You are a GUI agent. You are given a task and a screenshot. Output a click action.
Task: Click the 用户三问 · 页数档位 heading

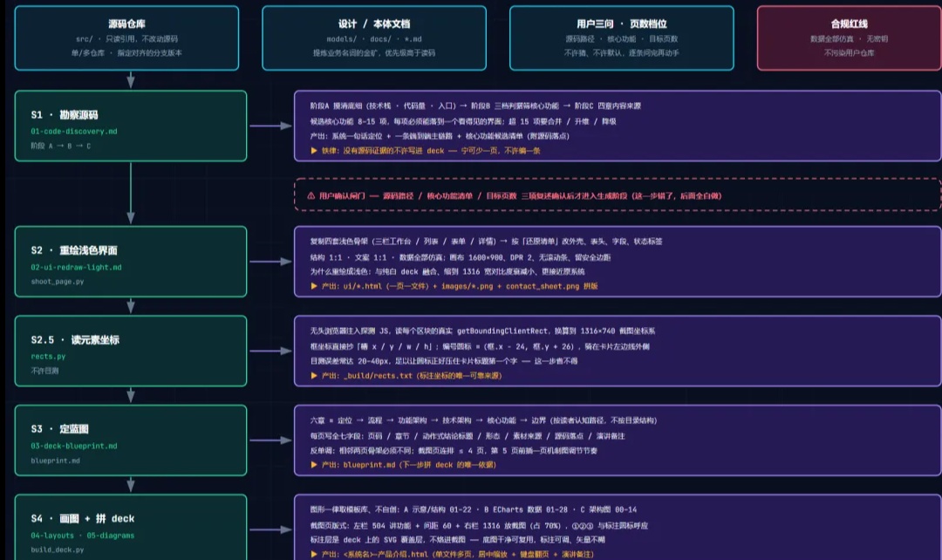tap(621, 24)
